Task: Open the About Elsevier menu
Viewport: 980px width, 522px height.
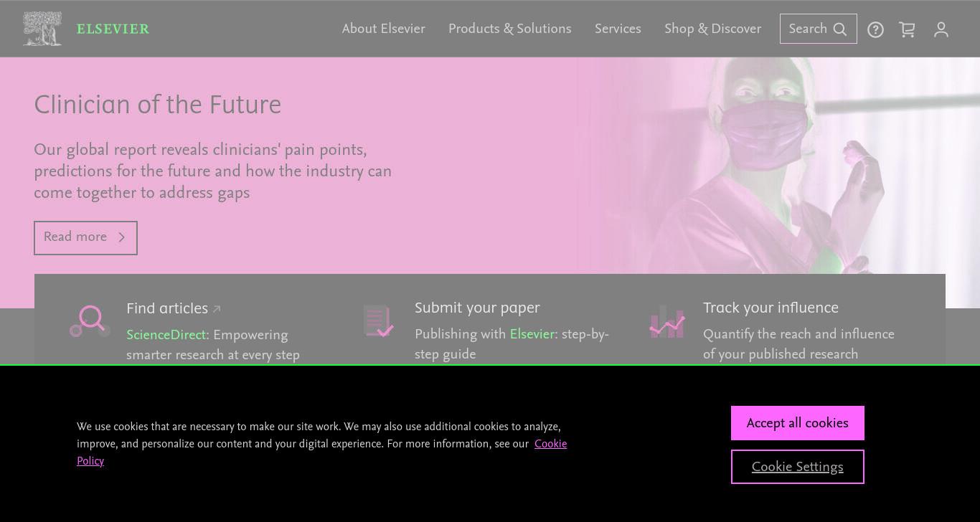Action: [383, 29]
